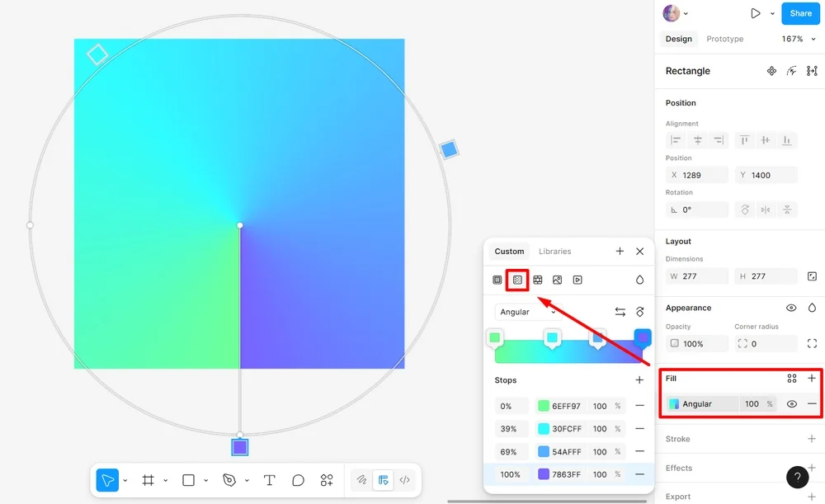This screenshot has height=504, width=825.
Task: Flip the gradient stops direction
Action: [x=620, y=312]
